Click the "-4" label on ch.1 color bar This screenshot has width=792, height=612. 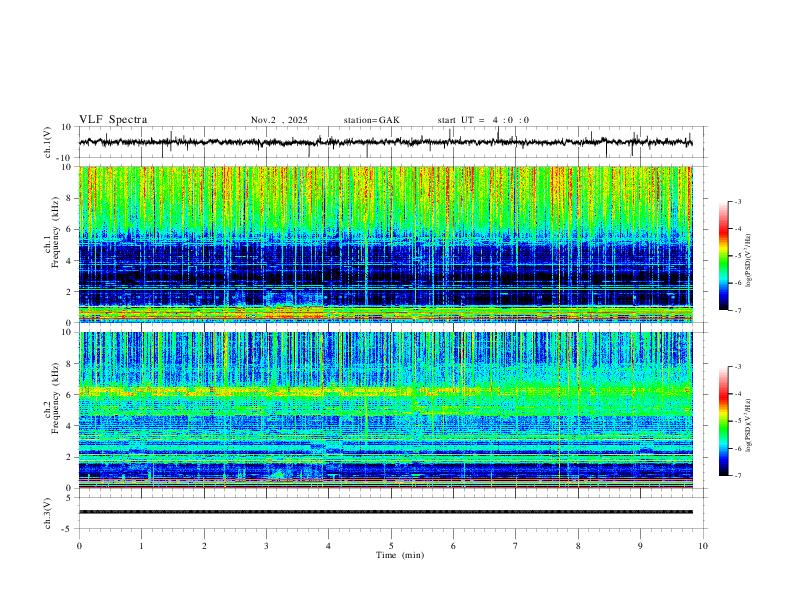pos(737,229)
